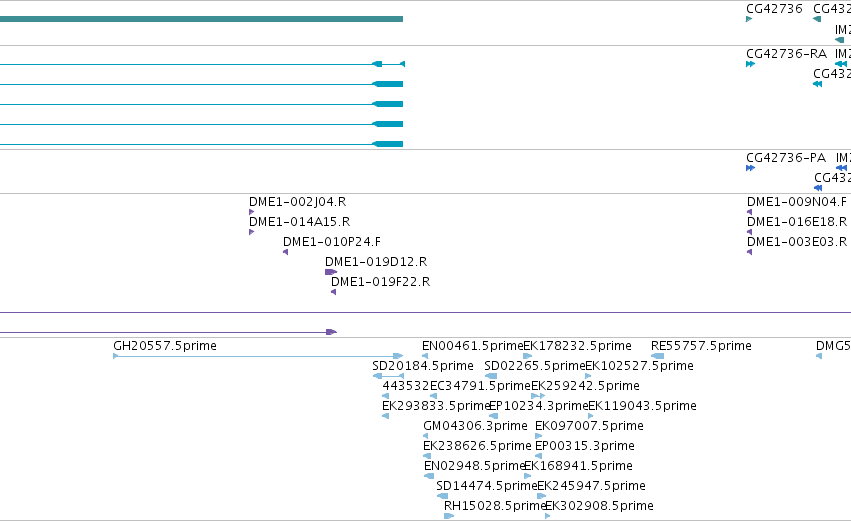The height and width of the screenshot is (521, 851).
Task: Click the EK238626.5prime EST label
Action: (x=477, y=447)
